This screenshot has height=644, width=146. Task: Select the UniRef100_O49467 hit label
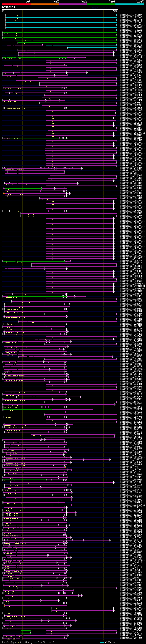pyautogui.click(x=131, y=27)
